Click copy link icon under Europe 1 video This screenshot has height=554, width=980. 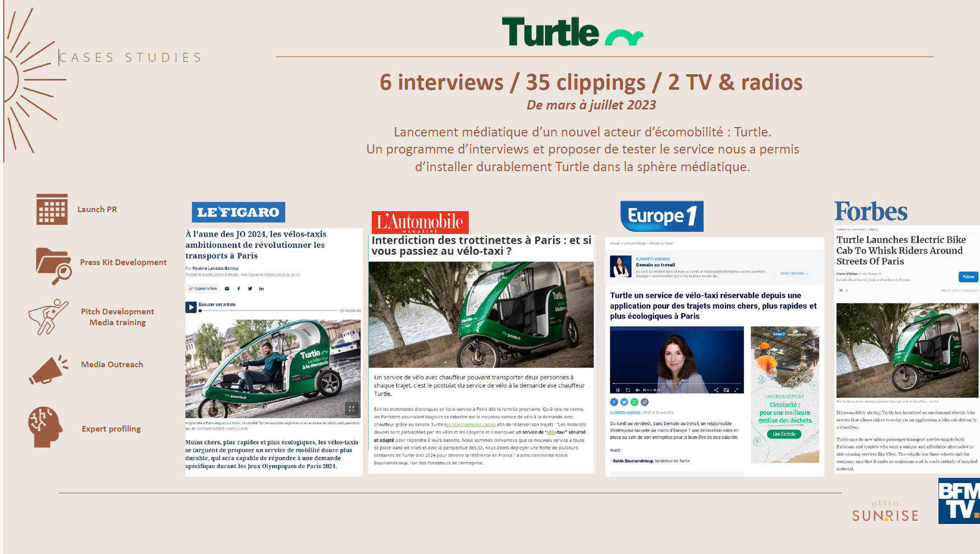645,402
